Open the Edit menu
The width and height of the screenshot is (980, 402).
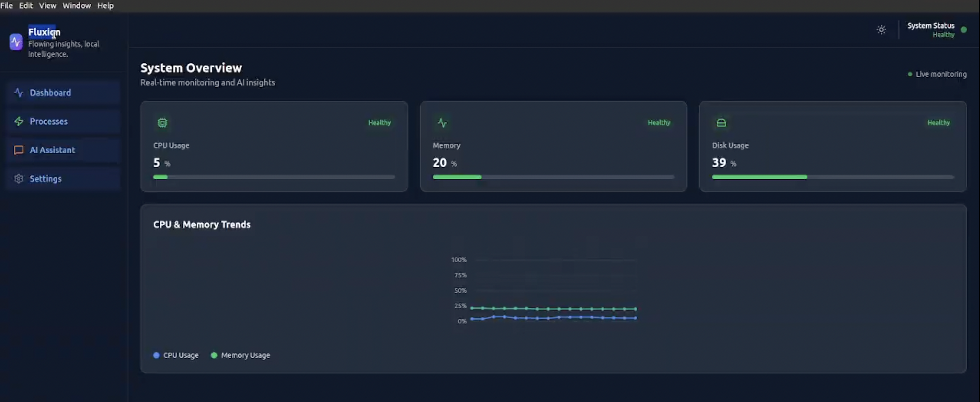click(26, 5)
